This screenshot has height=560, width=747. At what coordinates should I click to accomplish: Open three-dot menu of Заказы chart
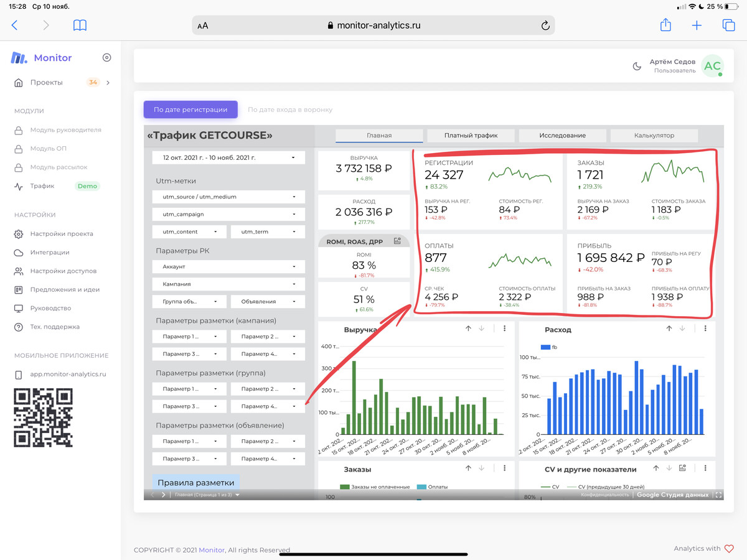(504, 469)
